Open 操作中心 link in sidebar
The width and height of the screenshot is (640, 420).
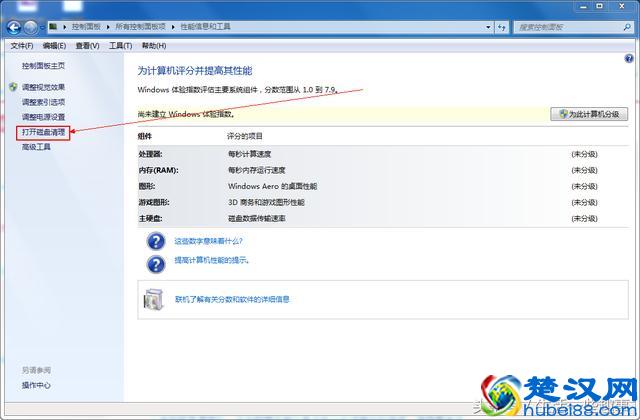point(36,385)
